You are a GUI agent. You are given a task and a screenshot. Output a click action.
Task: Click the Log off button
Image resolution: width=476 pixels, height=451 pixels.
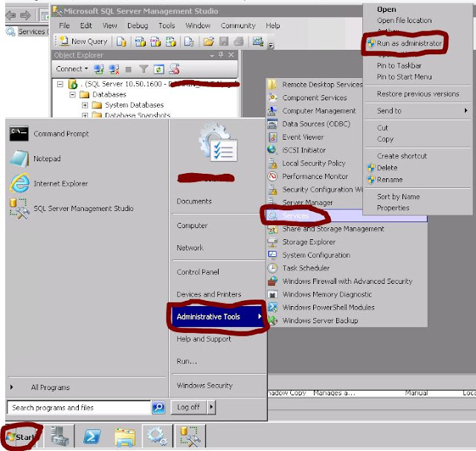[x=188, y=407]
